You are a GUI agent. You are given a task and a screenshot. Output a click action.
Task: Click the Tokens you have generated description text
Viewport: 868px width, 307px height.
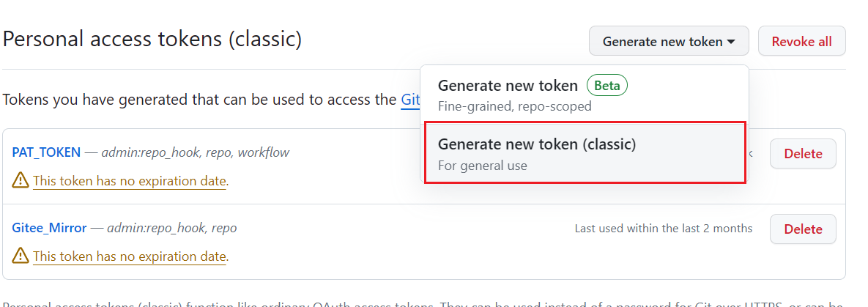(x=200, y=100)
